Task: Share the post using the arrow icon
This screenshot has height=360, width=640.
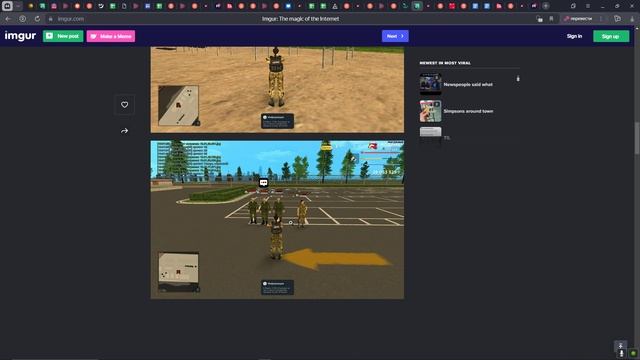Action: (x=124, y=131)
